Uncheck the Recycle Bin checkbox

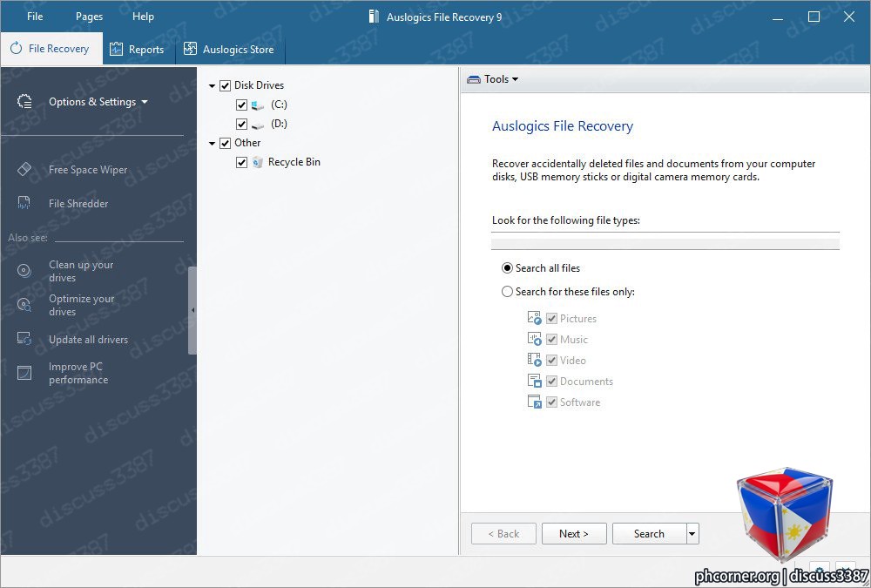(241, 162)
